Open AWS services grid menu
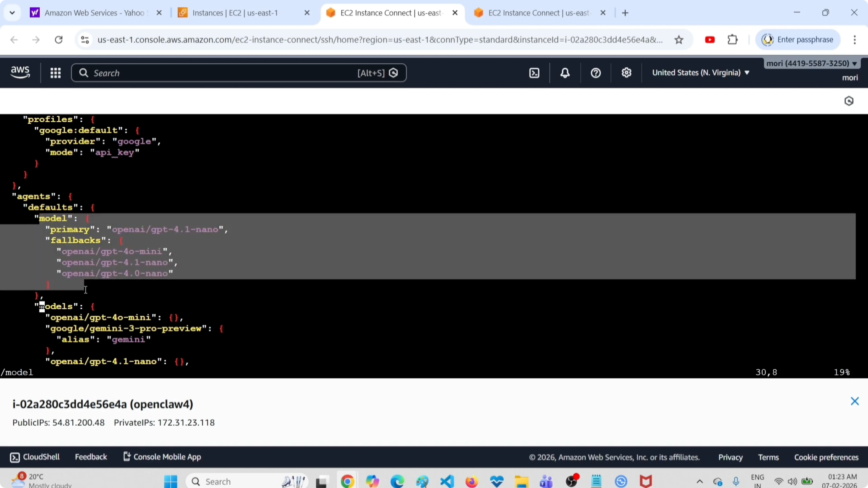Viewport: 868px width, 488px height. tap(56, 73)
